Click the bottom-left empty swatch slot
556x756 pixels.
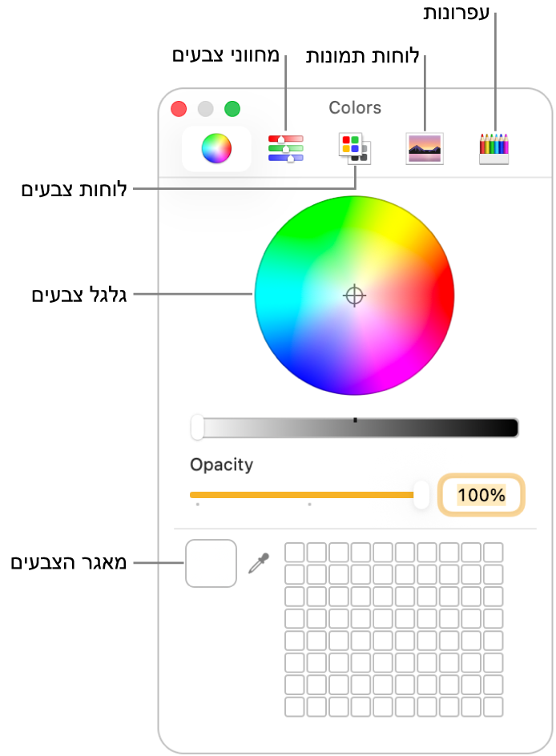point(295,707)
